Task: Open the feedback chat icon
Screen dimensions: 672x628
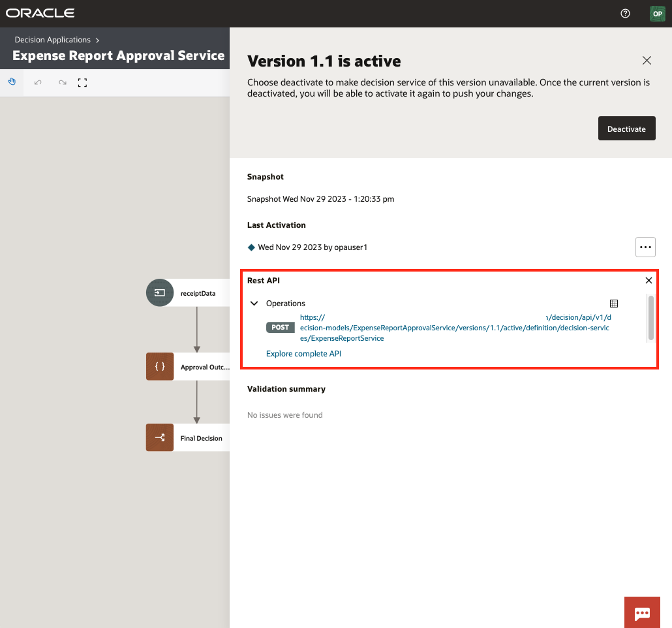Action: tap(642, 612)
